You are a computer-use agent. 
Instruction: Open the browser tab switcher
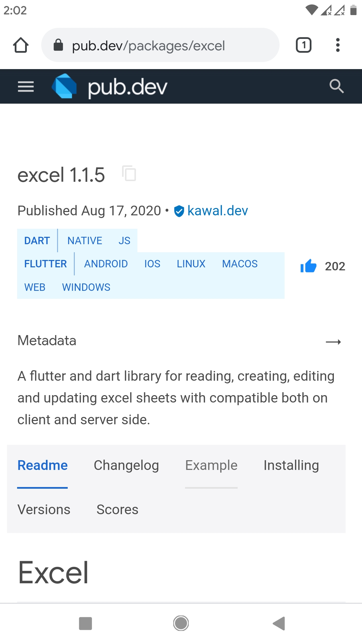coord(303,45)
